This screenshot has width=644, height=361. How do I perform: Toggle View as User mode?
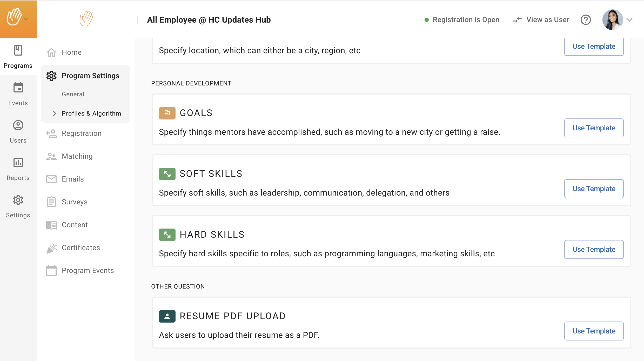coord(541,20)
